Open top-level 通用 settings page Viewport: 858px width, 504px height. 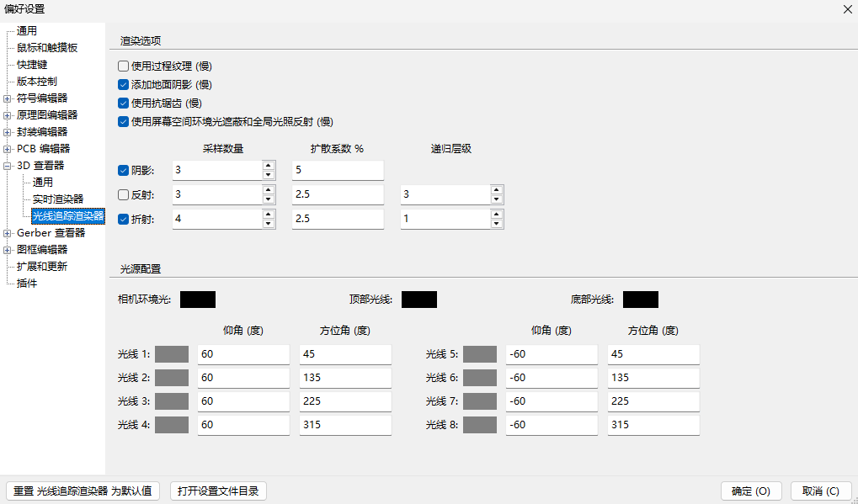click(27, 31)
